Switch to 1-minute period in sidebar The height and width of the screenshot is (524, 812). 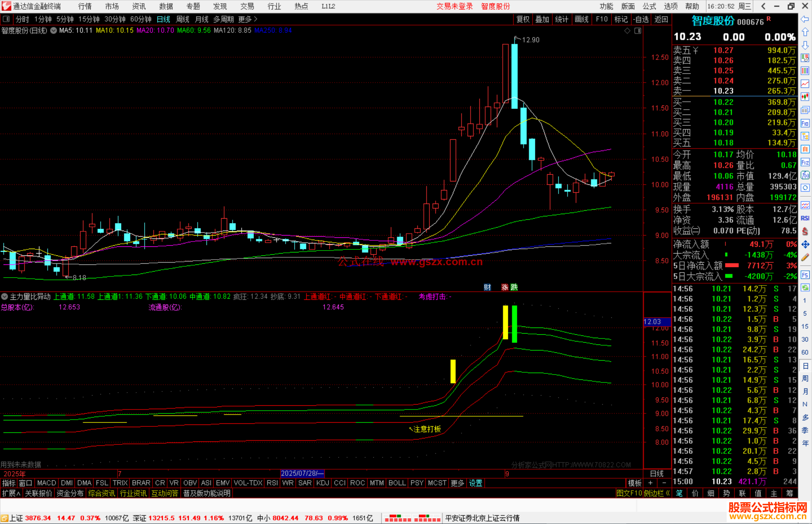click(805, 301)
